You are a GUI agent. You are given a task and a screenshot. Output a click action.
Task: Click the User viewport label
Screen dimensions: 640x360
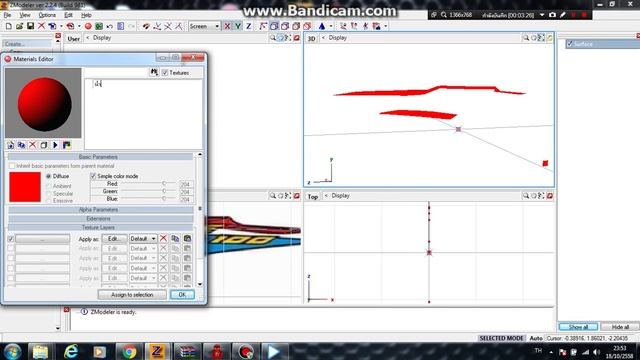(x=74, y=39)
